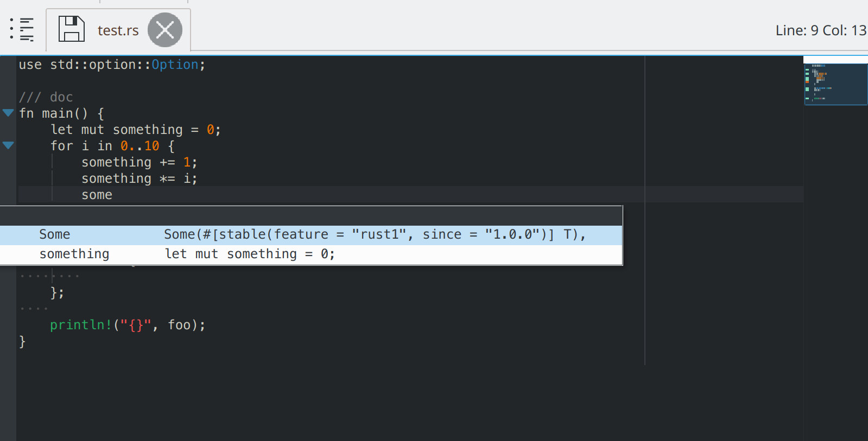Select the test.rs tab
Image resolution: width=868 pixels, height=441 pixels.
pos(118,30)
